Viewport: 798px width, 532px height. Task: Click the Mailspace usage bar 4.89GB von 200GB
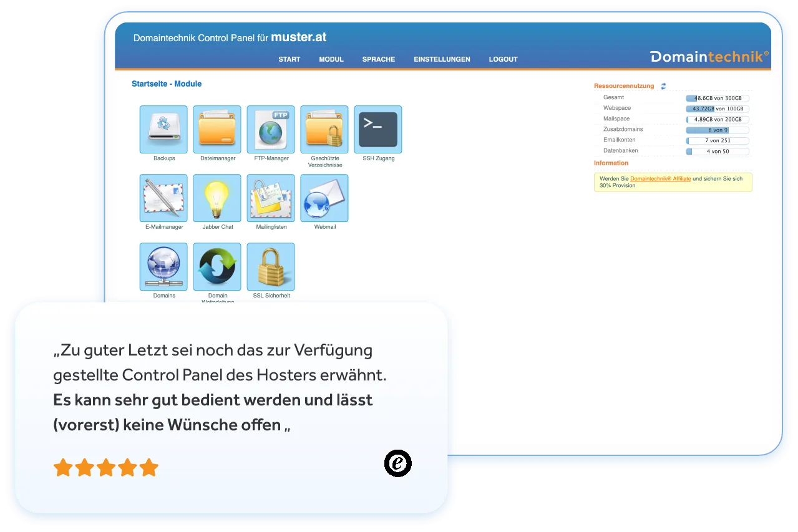tap(718, 119)
